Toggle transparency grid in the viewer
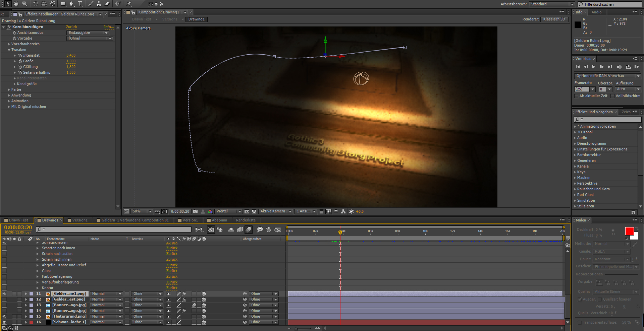Screen dimensions: 644x331 [254, 211]
